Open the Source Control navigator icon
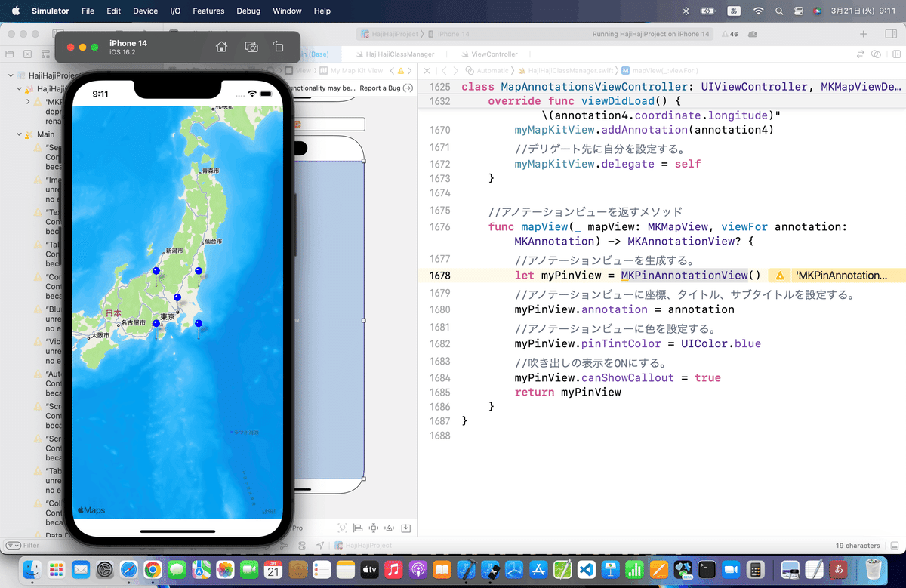The width and height of the screenshot is (906, 588). 27,54
